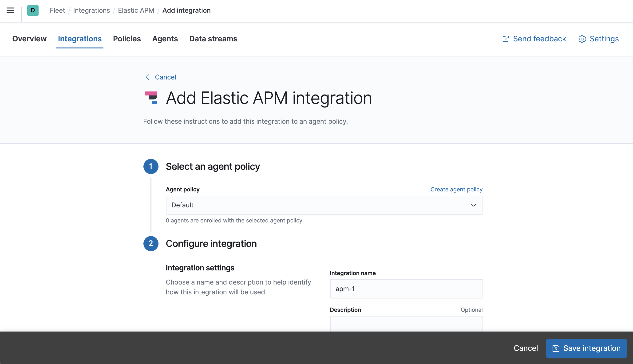Open the Policies tab
633x364 pixels.
(127, 39)
